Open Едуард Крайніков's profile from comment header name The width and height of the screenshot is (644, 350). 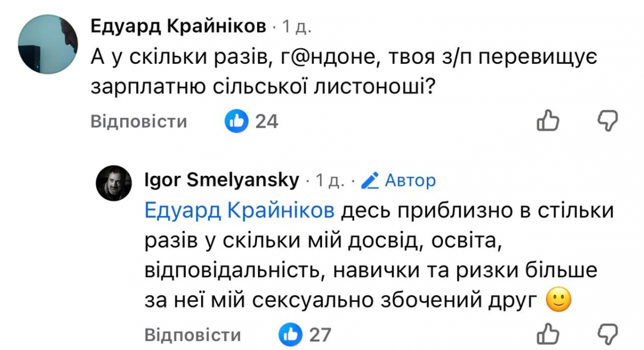pos(178,26)
